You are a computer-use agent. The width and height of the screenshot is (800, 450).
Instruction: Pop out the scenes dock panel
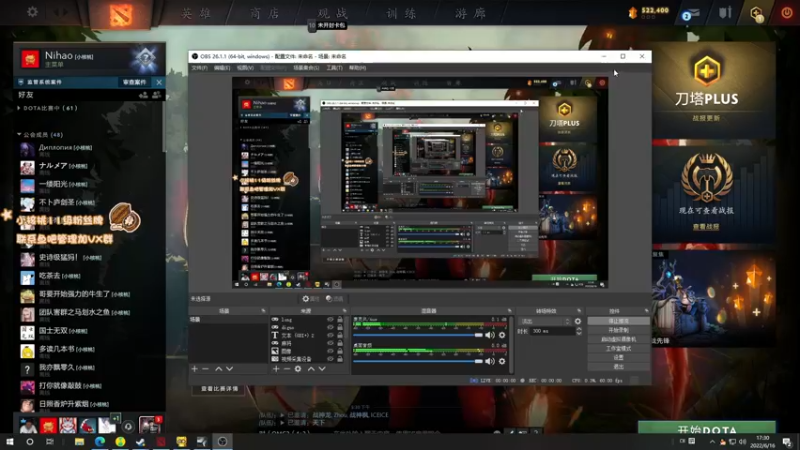(263, 311)
